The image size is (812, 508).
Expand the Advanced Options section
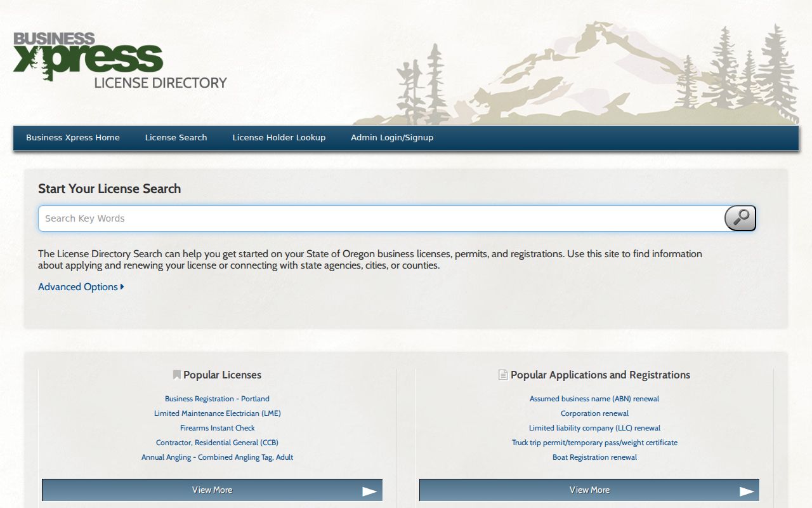click(81, 287)
